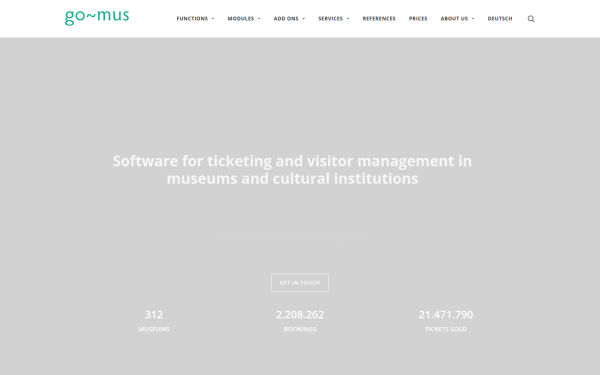
Task: Click the Bookings label
Action: tap(300, 329)
